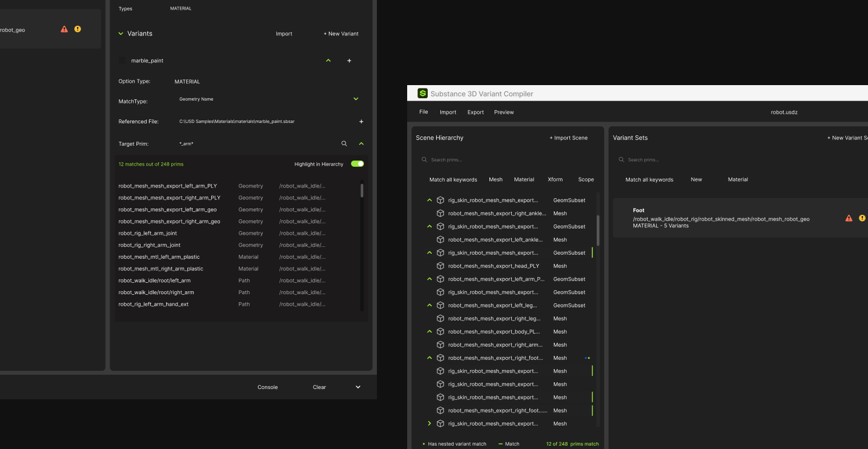The width and height of the screenshot is (868, 449).
Task: Open the File menu
Action: 424,112
